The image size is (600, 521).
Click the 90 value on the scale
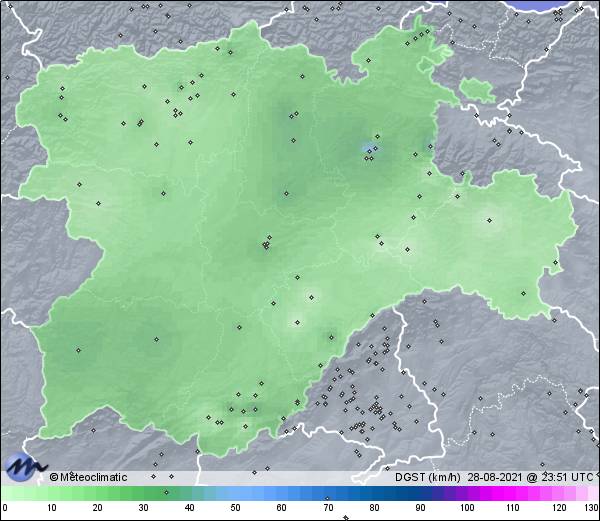click(x=420, y=508)
